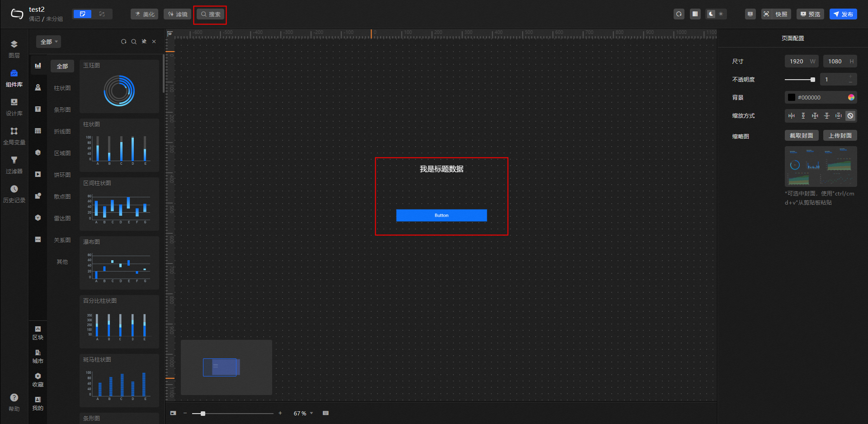Click the 截取封面 capture cover button
This screenshot has height=424, width=868.
[802, 135]
